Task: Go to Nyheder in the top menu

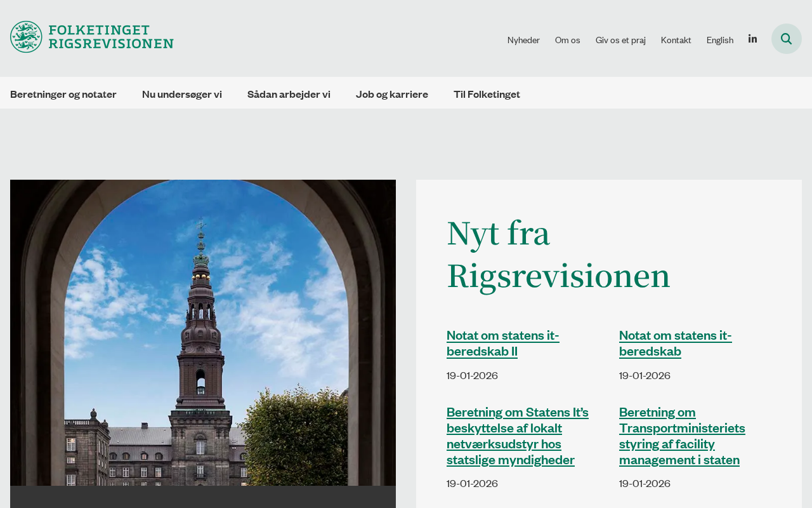Action: [x=523, y=39]
